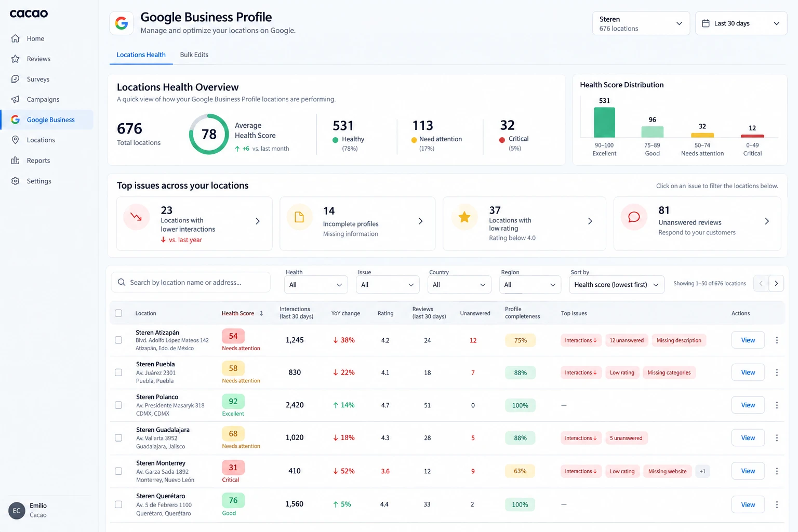Open the Surveys sidebar icon
The width and height of the screenshot is (798, 532).
pyautogui.click(x=16, y=79)
